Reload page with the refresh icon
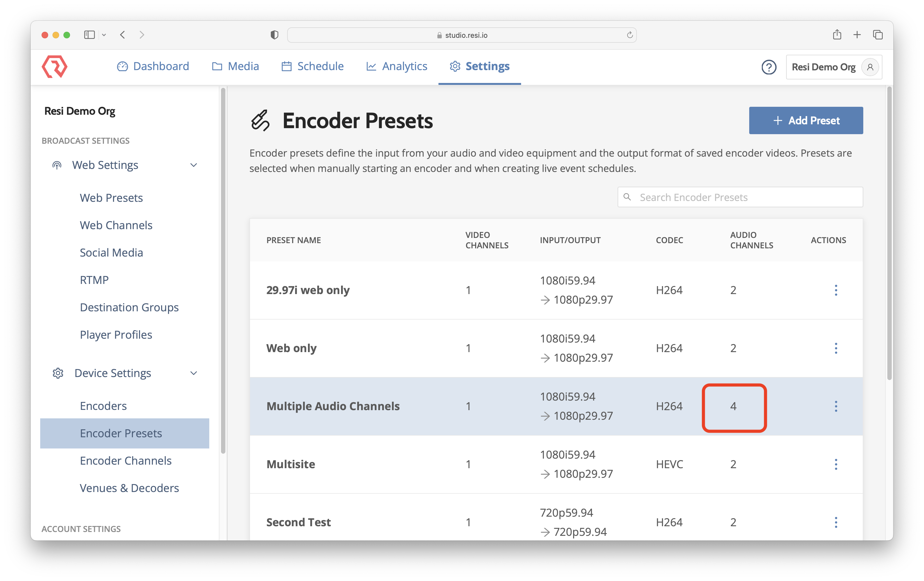The image size is (924, 581). (x=629, y=35)
